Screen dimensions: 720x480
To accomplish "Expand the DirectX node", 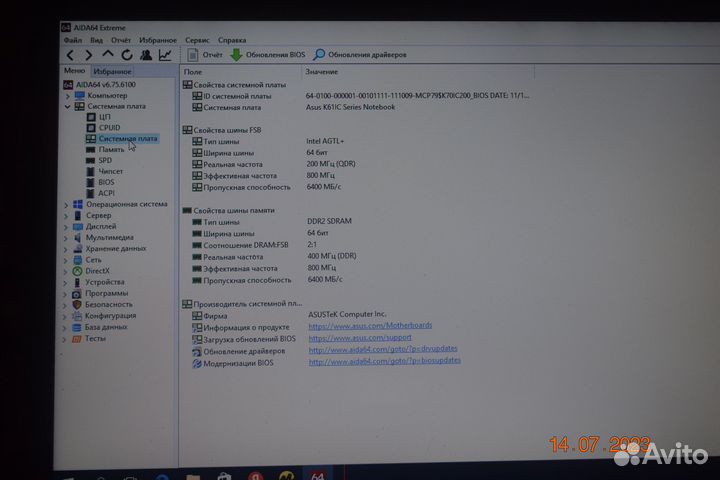I will tap(65, 271).
